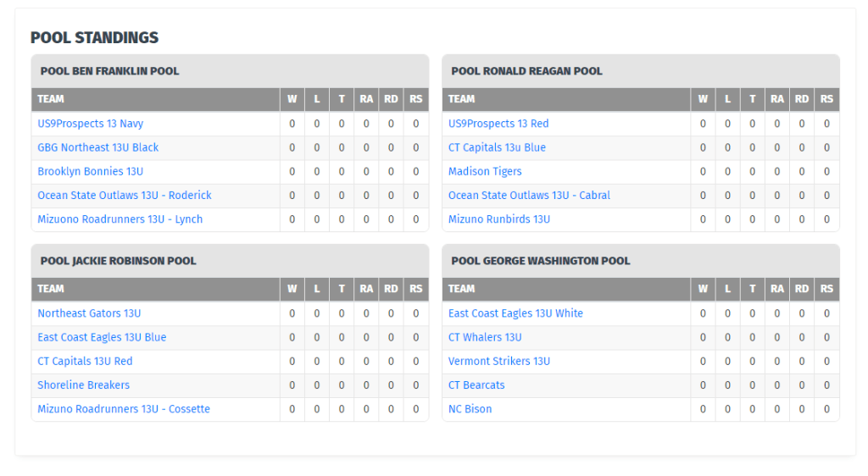Viewport: 868px width, 476px height.
Task: Select Ocean State Outlaws 13U - Roderick
Action: pyautogui.click(x=124, y=195)
